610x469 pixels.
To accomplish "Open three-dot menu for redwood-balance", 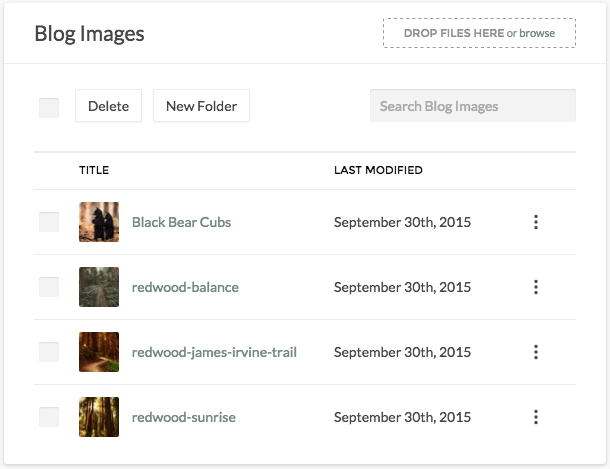I will coord(536,287).
